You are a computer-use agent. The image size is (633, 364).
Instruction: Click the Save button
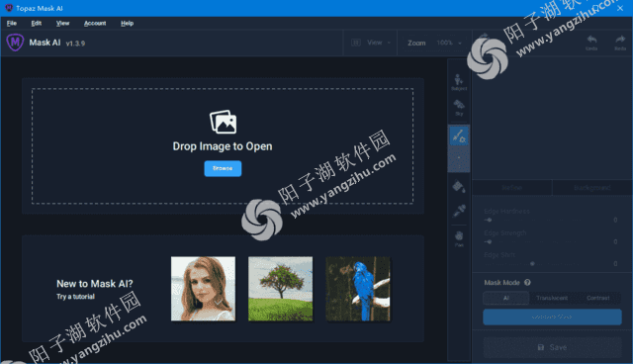coord(552,347)
